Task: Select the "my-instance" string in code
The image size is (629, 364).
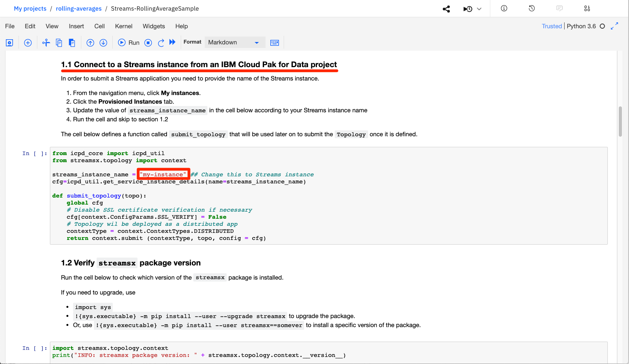Action: (x=163, y=174)
